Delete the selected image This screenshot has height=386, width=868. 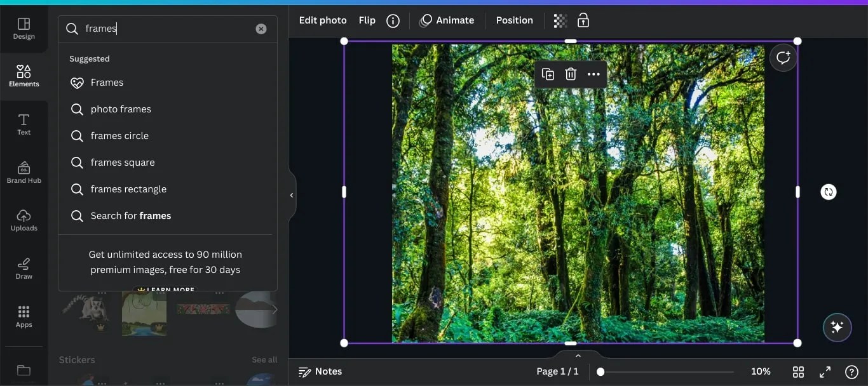tap(571, 74)
